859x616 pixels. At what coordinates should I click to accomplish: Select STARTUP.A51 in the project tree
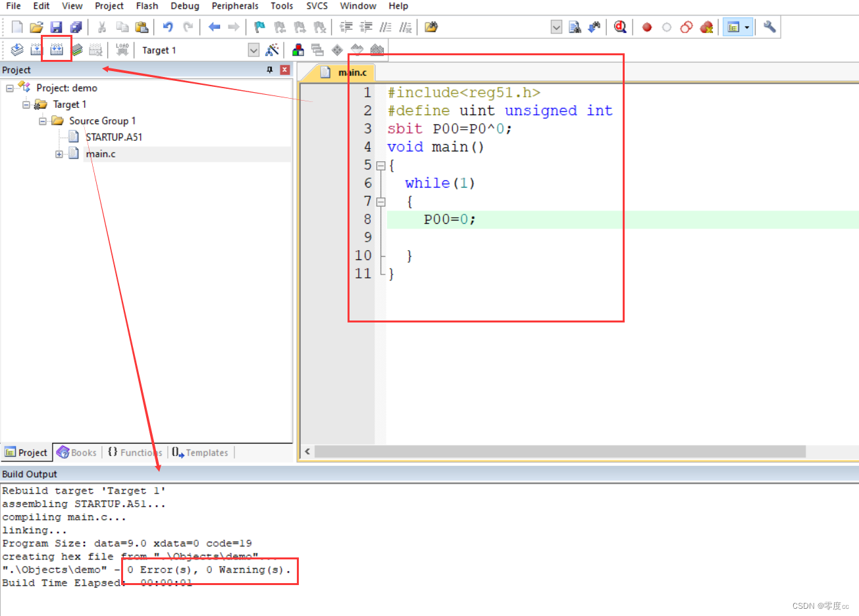(x=114, y=138)
